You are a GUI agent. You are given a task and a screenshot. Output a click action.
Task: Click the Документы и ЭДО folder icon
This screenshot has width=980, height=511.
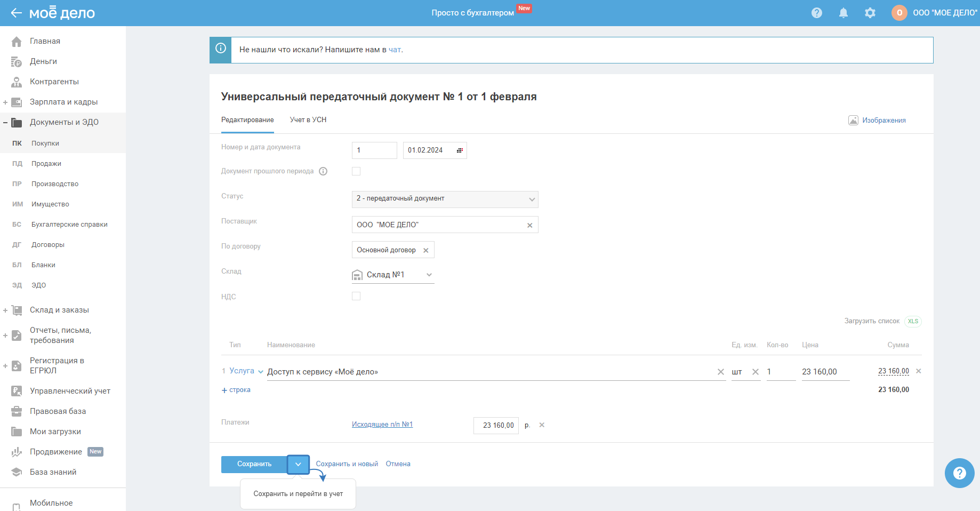tap(17, 122)
